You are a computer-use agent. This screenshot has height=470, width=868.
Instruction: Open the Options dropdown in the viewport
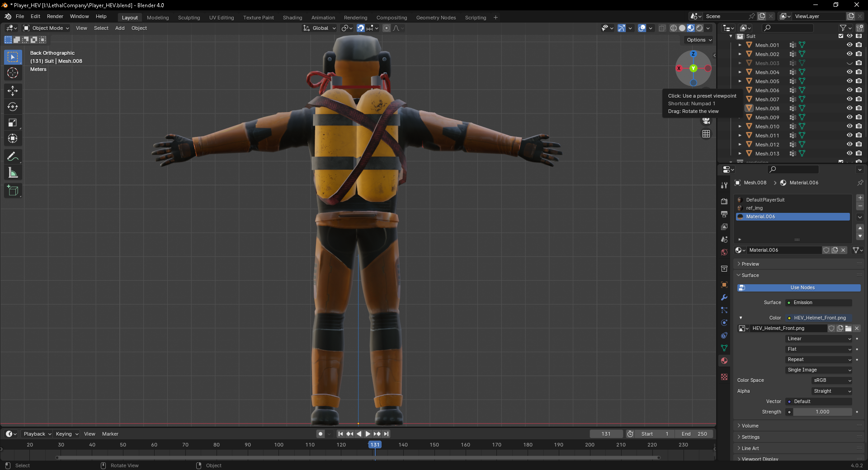point(699,40)
